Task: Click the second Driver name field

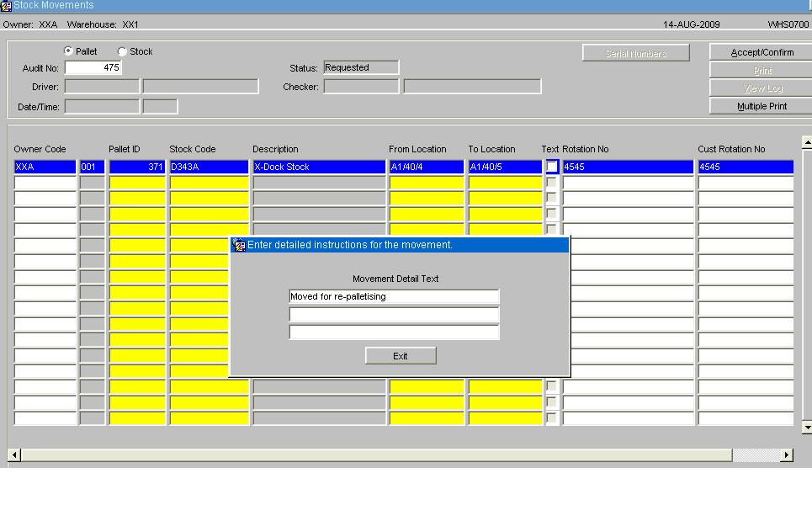Action: coord(200,86)
